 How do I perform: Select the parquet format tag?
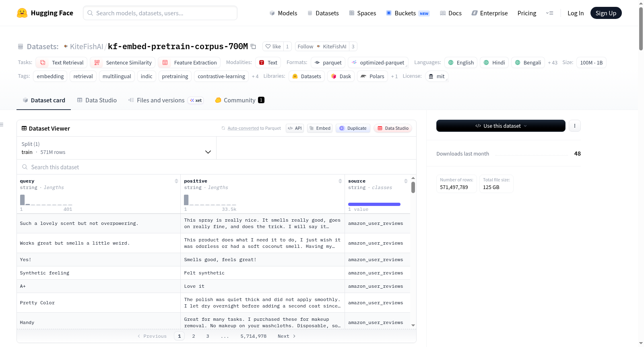coord(328,62)
